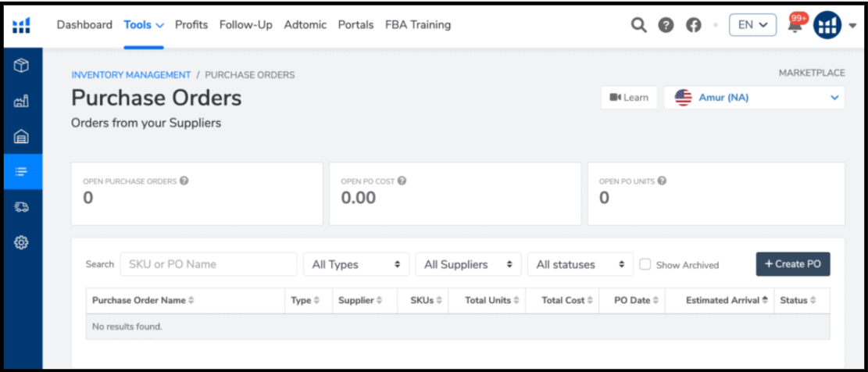
Task: Open the settings gear icon in sidebar
Action: [21, 242]
